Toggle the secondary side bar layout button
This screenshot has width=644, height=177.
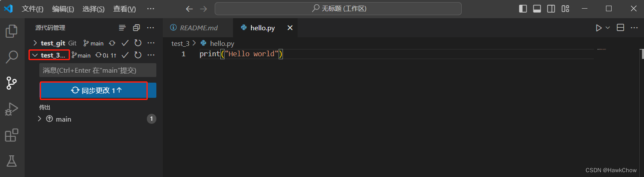(551, 9)
